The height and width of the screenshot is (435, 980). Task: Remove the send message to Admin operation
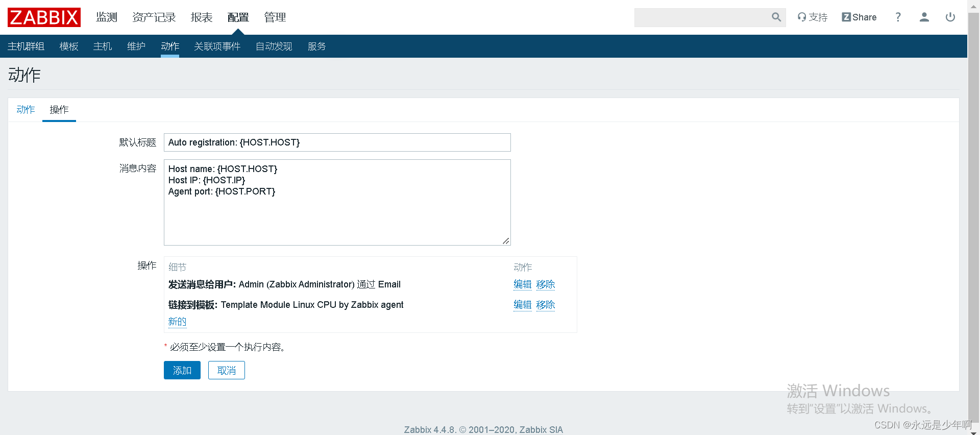546,284
